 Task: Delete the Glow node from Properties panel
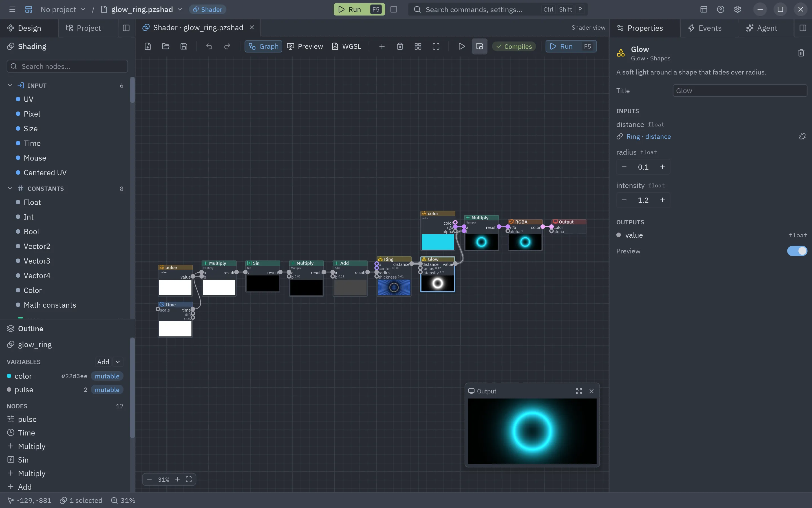tap(801, 53)
